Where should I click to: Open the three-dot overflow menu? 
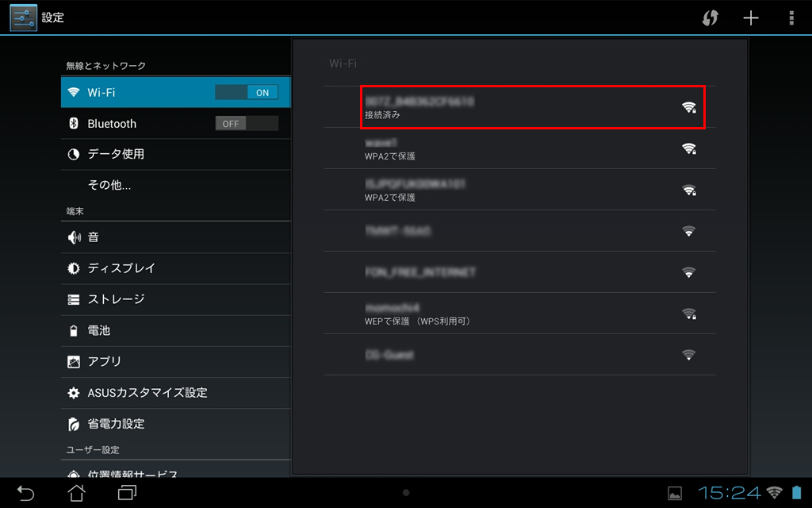(791, 18)
